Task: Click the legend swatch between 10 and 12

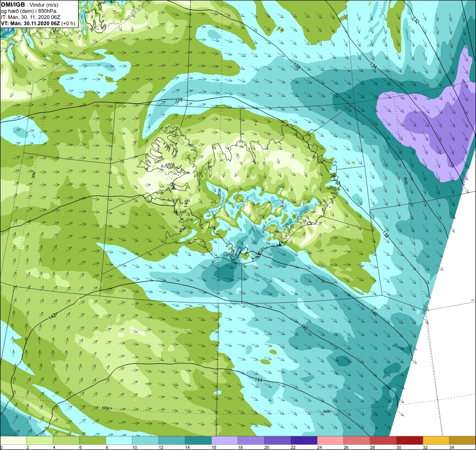Action: pos(145,440)
